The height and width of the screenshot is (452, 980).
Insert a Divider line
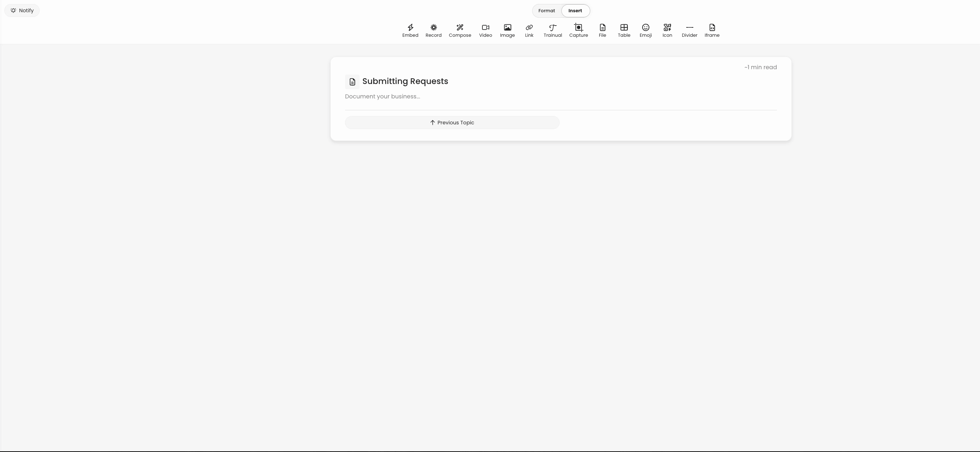689,31
